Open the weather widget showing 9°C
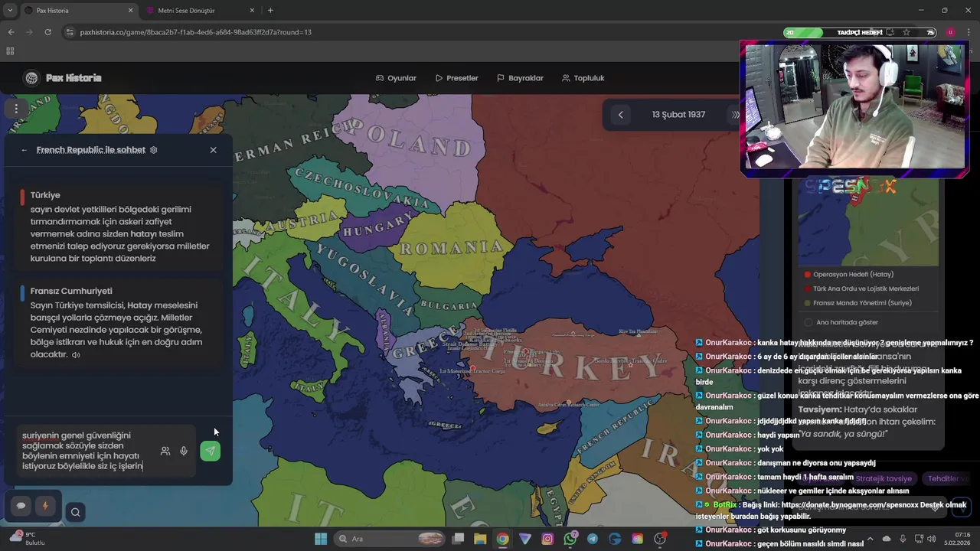980x551 pixels. 27,539
